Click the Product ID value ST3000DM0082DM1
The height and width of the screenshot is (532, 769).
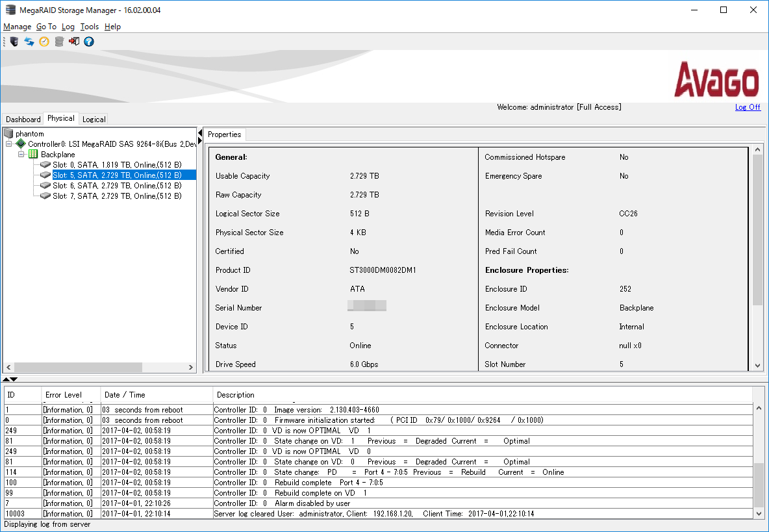(383, 270)
